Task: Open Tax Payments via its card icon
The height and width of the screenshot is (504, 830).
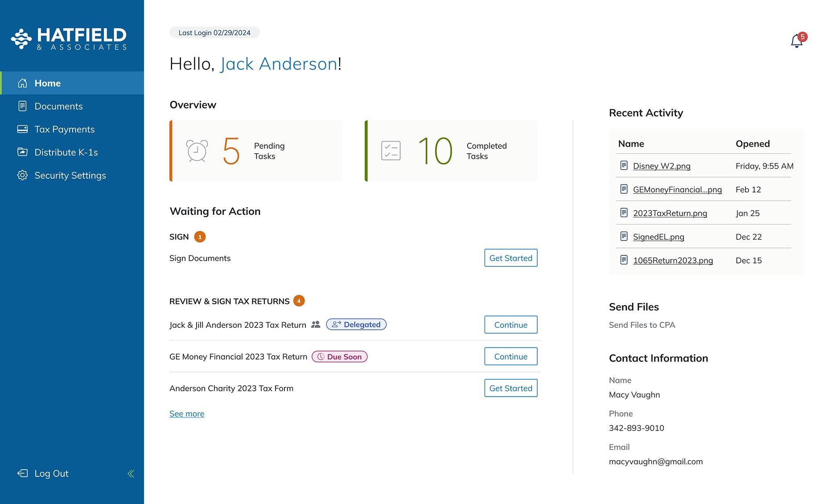Action: click(x=23, y=129)
